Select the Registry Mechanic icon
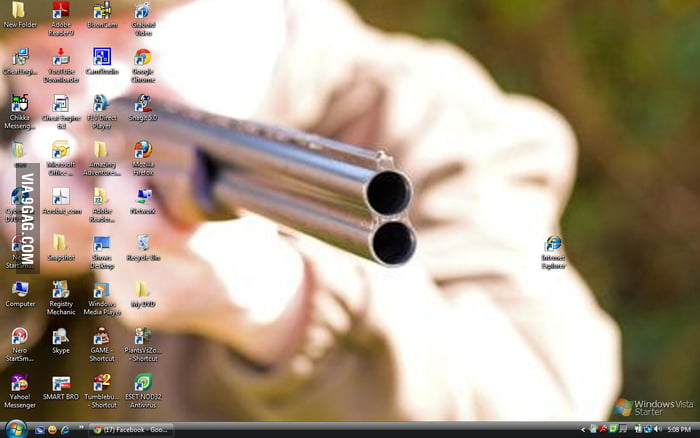The width and height of the screenshot is (700, 438). (61, 290)
